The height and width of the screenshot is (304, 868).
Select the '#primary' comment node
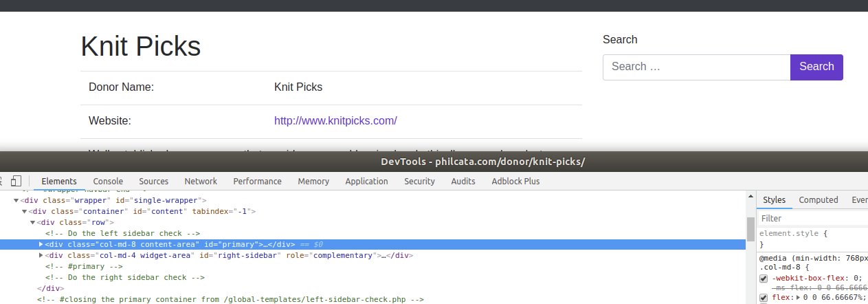pos(84,266)
